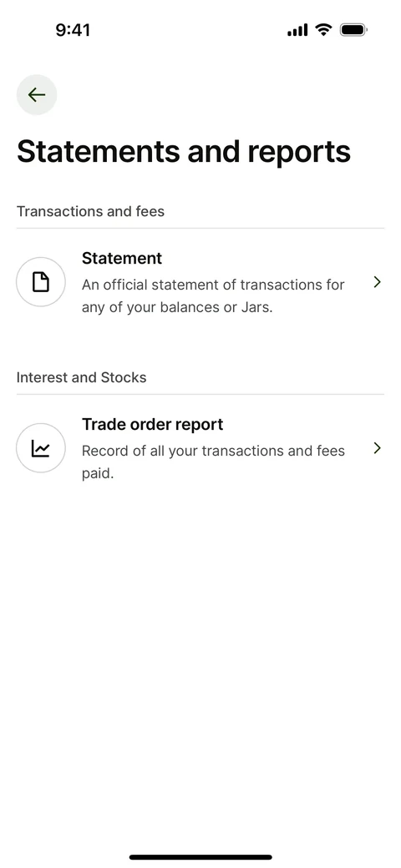The width and height of the screenshot is (401, 868).
Task: Tap the home indicator bar
Action: click(x=200, y=857)
